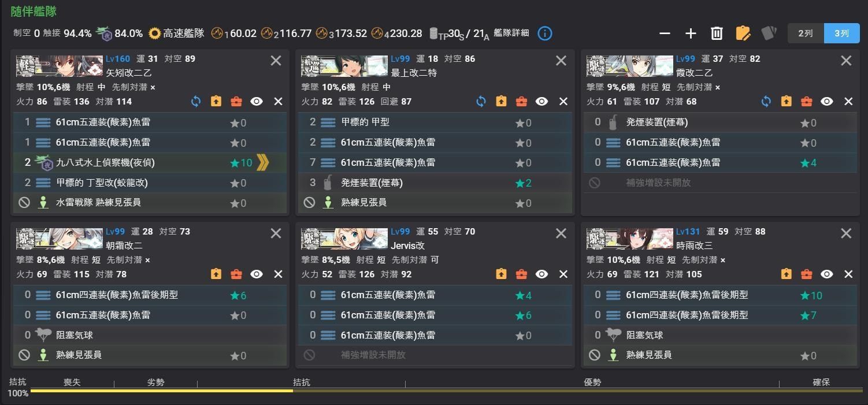Toggle the eye icon on 最上改二特
The height and width of the screenshot is (405, 868).
[542, 101]
